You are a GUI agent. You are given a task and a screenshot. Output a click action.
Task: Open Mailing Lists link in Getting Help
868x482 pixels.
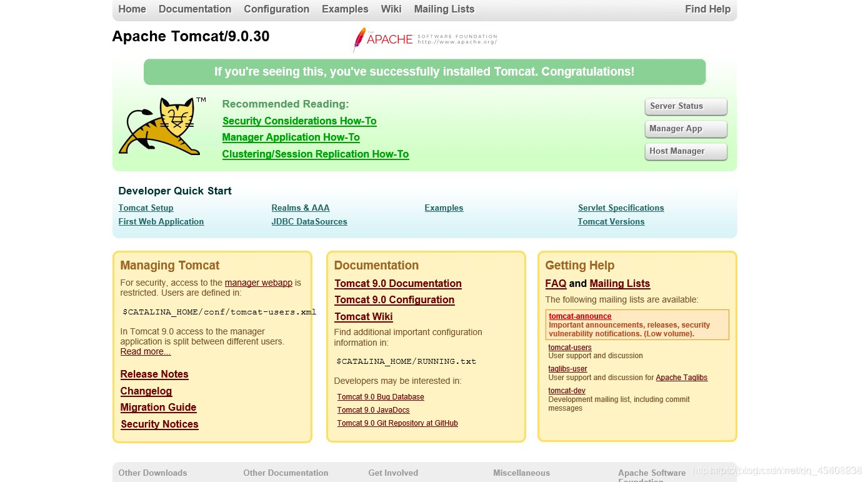coord(620,283)
